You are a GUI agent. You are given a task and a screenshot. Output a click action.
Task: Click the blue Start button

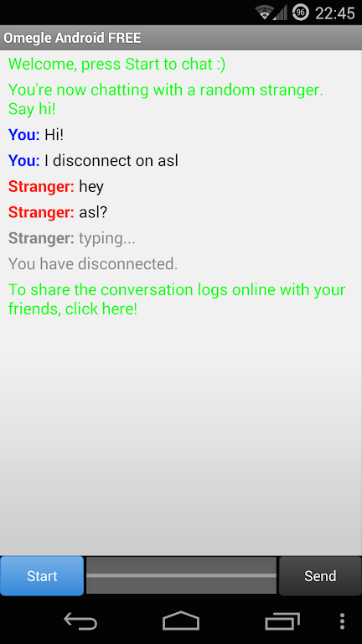coord(42,576)
